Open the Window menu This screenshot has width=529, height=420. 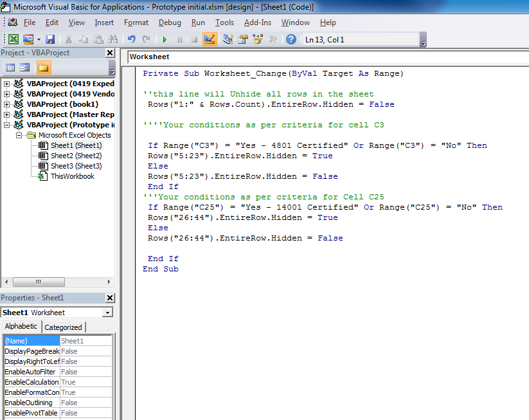pyautogui.click(x=296, y=23)
